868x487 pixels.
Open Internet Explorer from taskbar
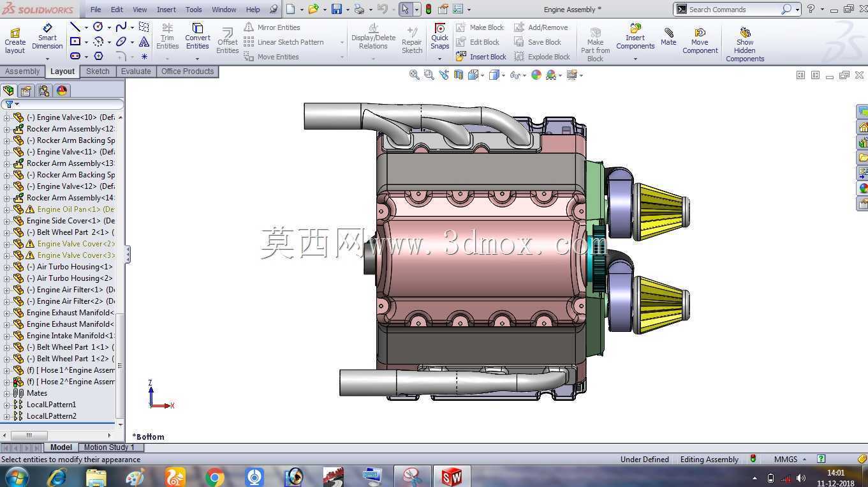click(57, 476)
